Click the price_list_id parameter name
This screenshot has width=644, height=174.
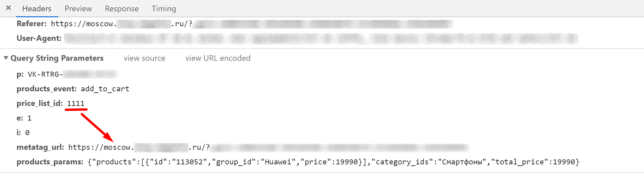39,103
